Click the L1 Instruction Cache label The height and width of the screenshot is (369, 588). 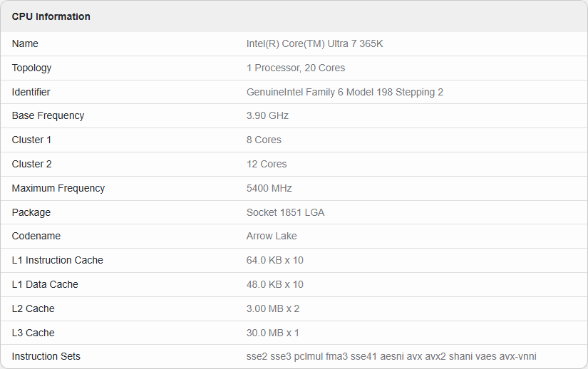coord(58,260)
